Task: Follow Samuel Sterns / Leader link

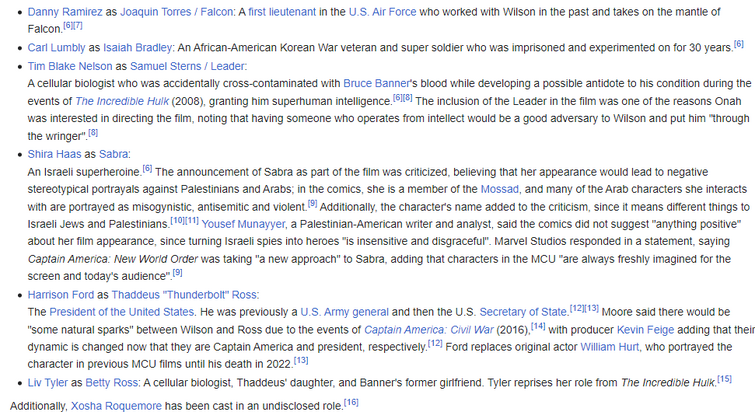Action: click(x=187, y=66)
